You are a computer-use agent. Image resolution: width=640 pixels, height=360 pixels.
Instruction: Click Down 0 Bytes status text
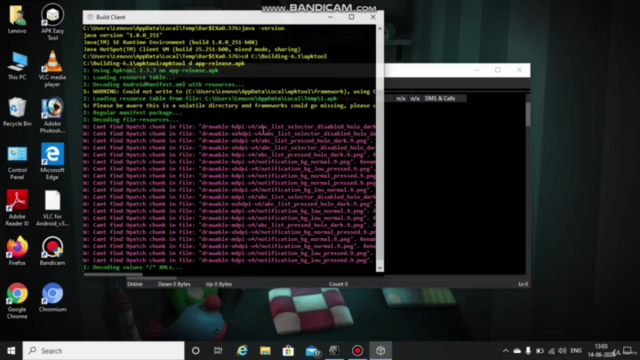(174, 284)
